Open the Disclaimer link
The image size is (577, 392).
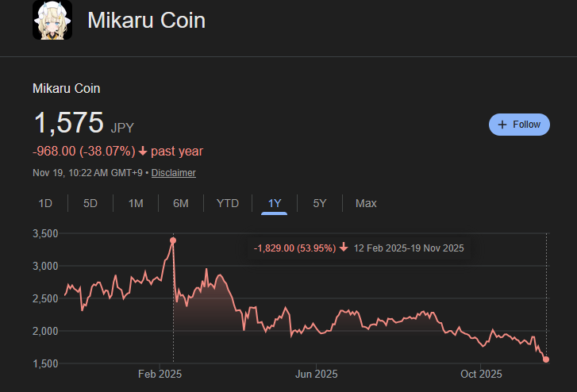[x=174, y=172]
